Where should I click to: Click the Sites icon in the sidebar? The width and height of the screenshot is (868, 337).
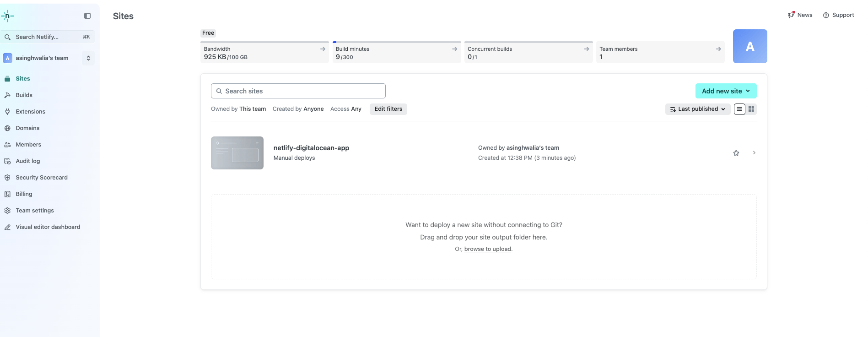click(x=7, y=79)
